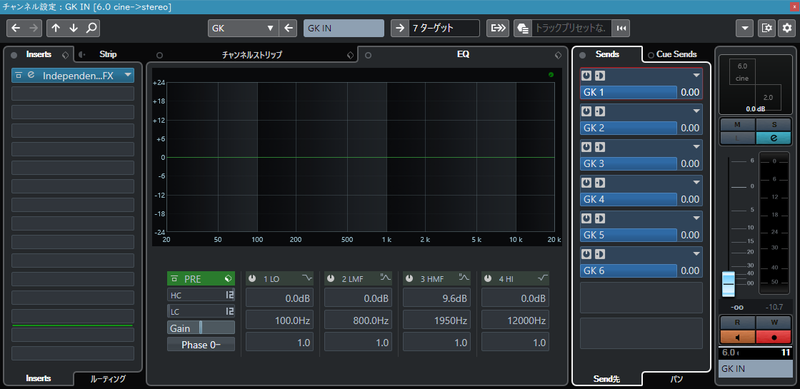Screen dimensions: 800x389
Task: Solo the channel with S button
Action: 773,125
